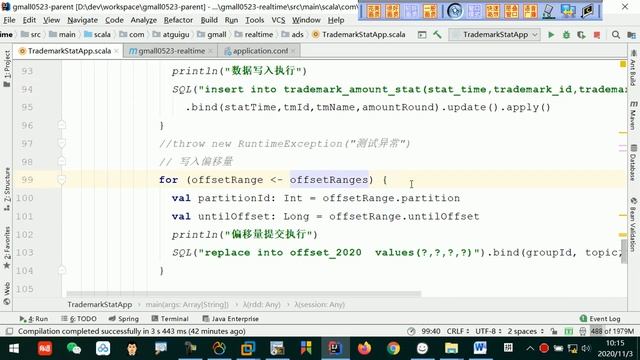Open the Refactor menu
Viewport: 640px width, 360px height.
click(x=178, y=20)
